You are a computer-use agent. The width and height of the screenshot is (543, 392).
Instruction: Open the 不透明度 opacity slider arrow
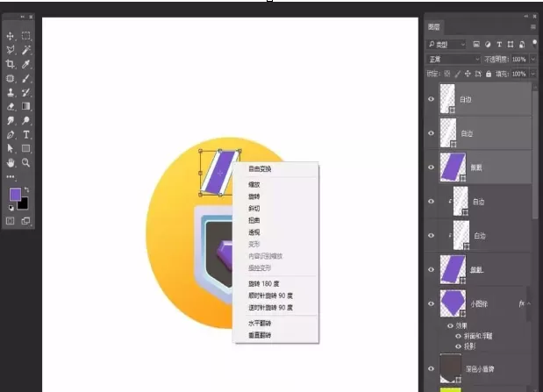click(x=533, y=60)
